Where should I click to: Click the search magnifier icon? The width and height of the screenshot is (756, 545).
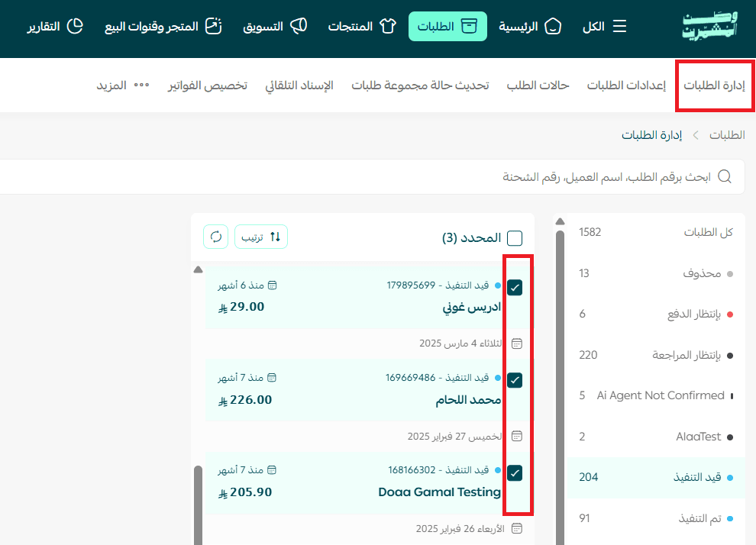[725, 177]
